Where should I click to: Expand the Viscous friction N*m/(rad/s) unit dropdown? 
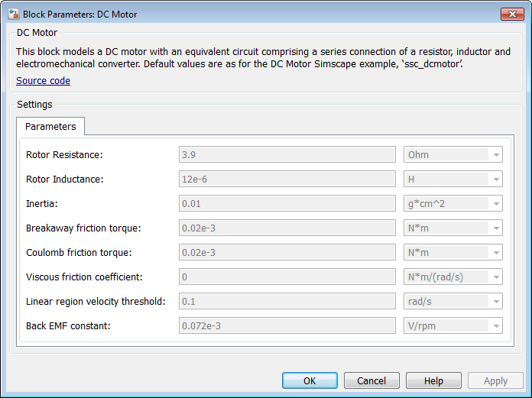pos(453,277)
